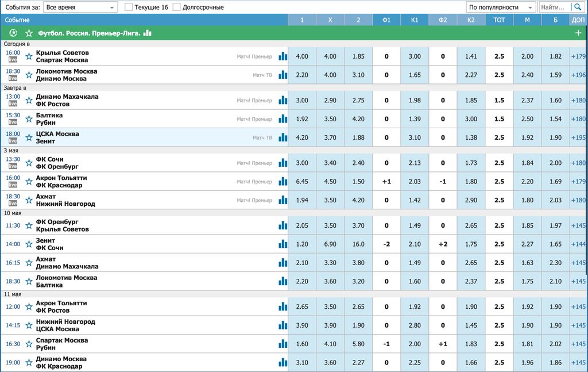588x372 pixels.
Task: Enable the Текущие 16 checkbox
Action: click(129, 7)
